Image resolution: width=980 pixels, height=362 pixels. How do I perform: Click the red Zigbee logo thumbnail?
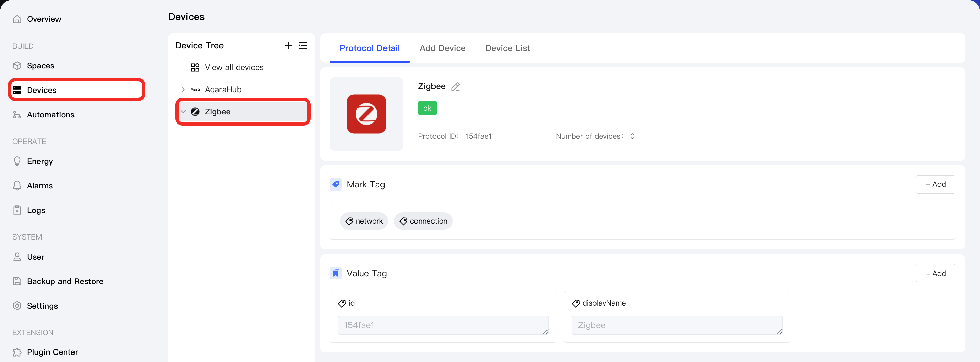pos(366,114)
